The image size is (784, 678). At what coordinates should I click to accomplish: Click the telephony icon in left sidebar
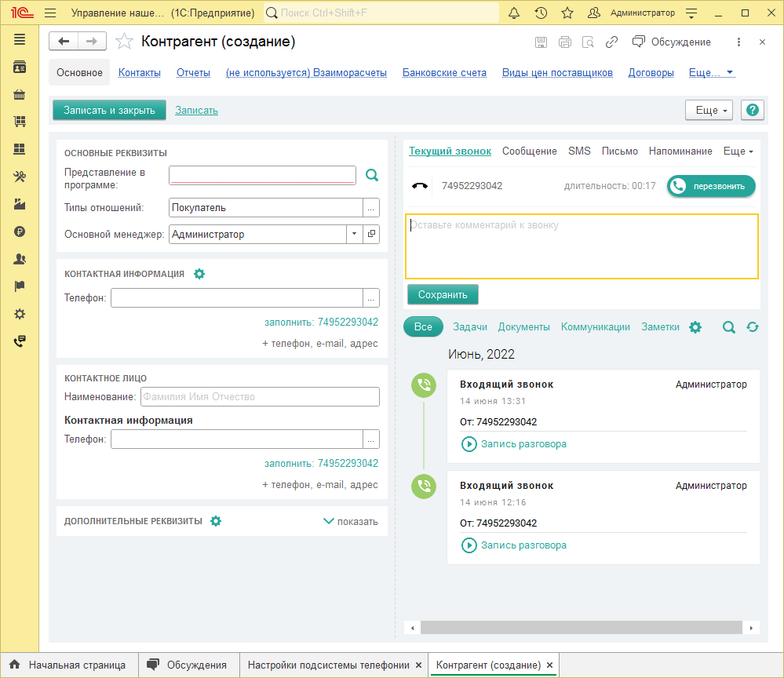(x=20, y=341)
